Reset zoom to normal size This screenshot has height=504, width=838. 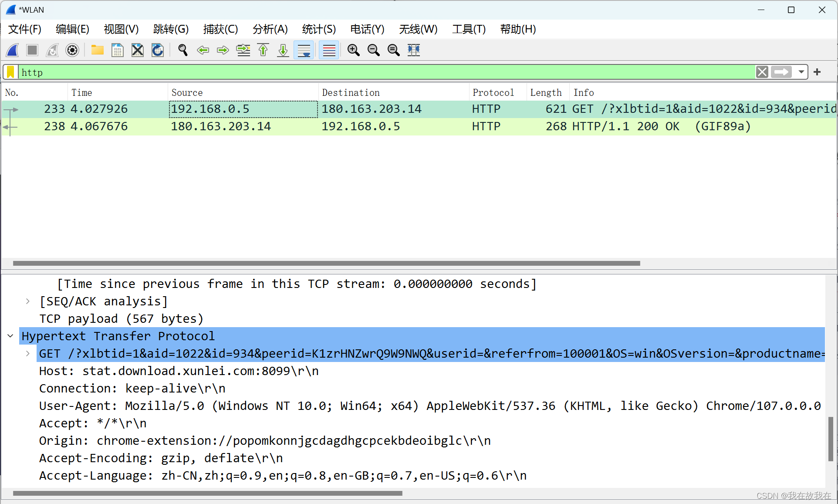pos(393,50)
